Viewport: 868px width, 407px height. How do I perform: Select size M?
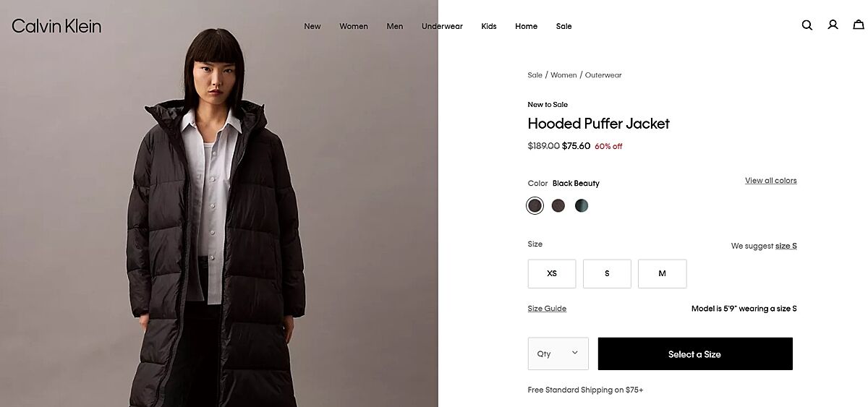coord(662,274)
